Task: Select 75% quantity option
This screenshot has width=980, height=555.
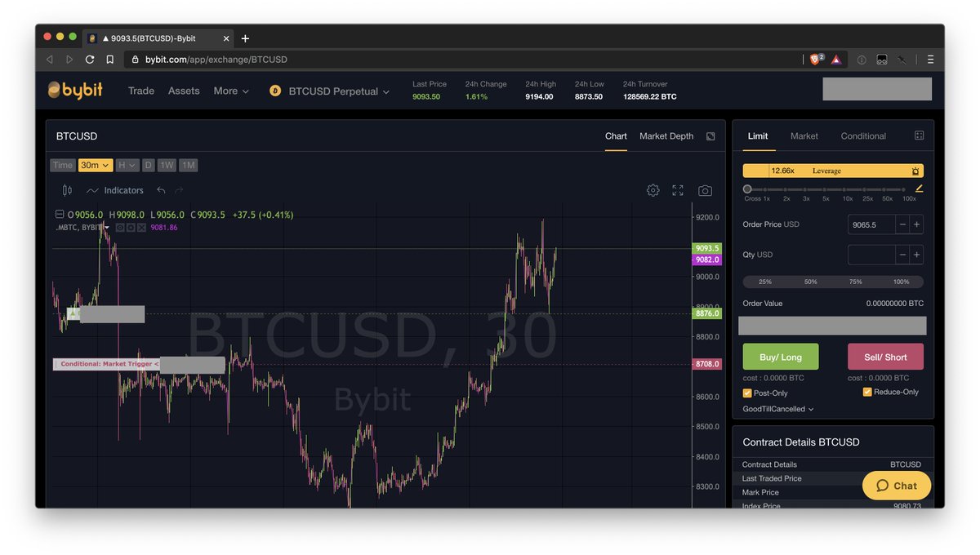Action: point(855,282)
